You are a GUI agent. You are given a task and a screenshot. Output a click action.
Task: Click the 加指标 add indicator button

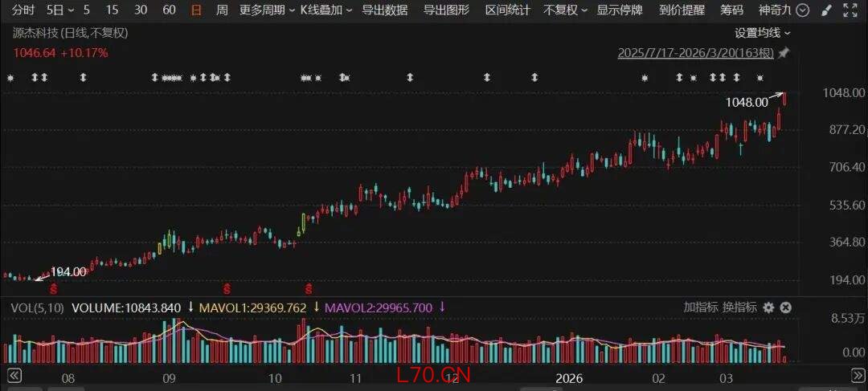pyautogui.click(x=698, y=308)
